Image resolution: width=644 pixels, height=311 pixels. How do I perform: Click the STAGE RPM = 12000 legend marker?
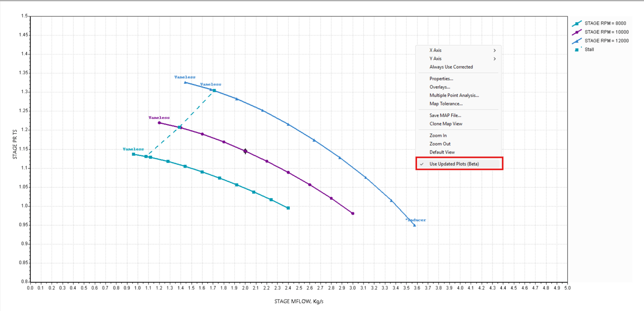[577, 41]
